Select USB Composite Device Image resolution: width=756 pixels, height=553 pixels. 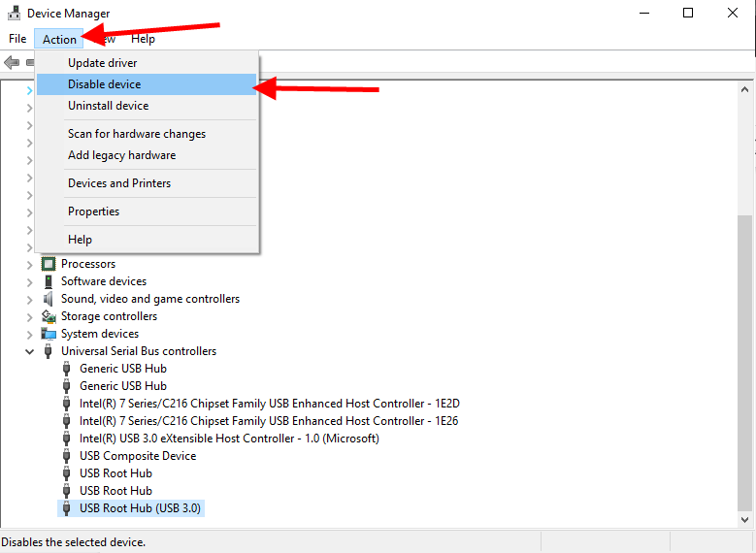point(138,456)
